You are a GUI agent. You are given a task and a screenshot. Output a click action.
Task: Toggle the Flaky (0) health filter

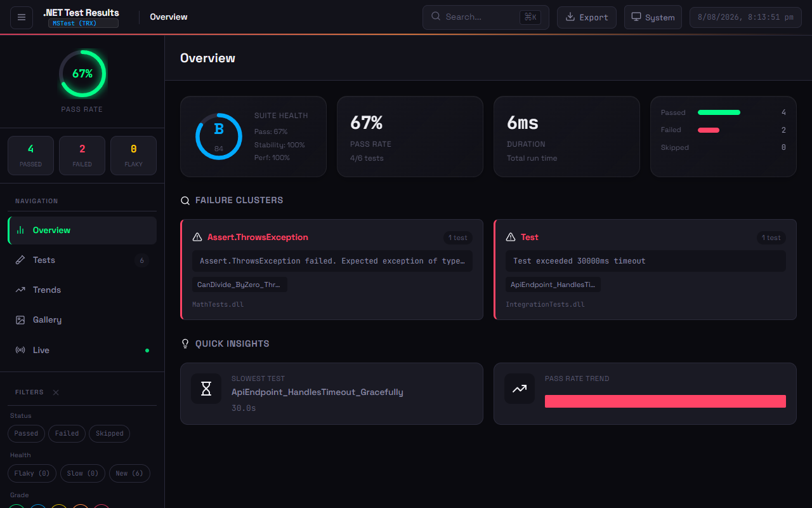click(x=32, y=474)
